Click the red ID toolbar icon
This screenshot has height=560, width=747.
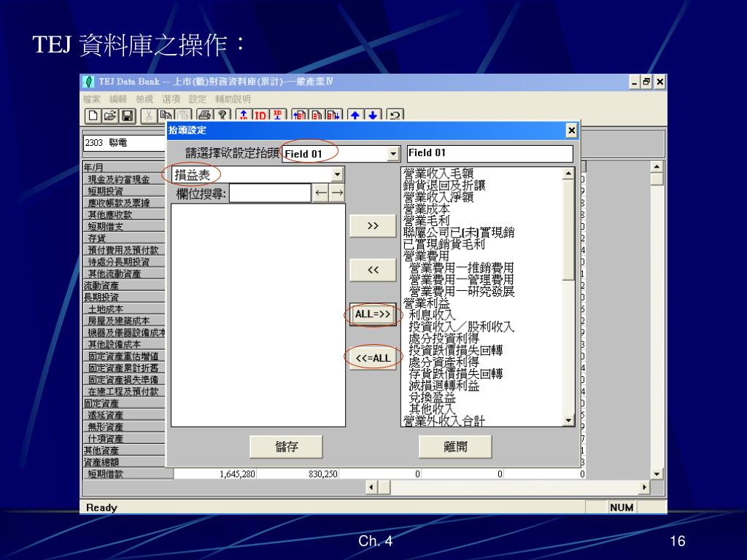pyautogui.click(x=260, y=115)
